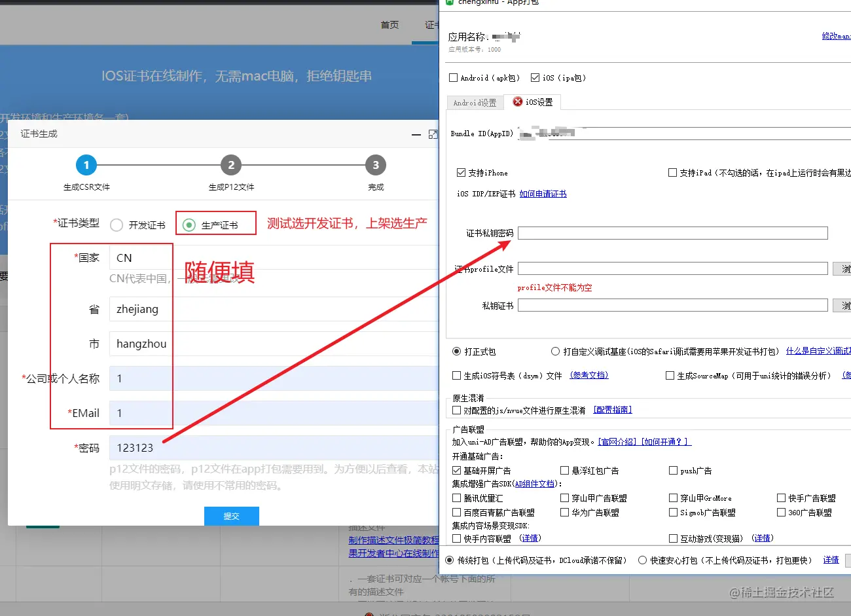Click the Bundle ID (AppID) input field

[684, 134]
